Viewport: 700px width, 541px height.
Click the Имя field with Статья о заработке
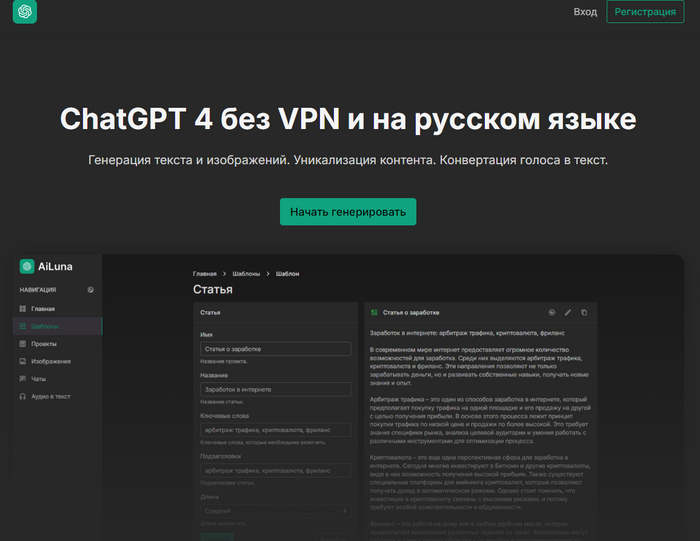click(275, 349)
